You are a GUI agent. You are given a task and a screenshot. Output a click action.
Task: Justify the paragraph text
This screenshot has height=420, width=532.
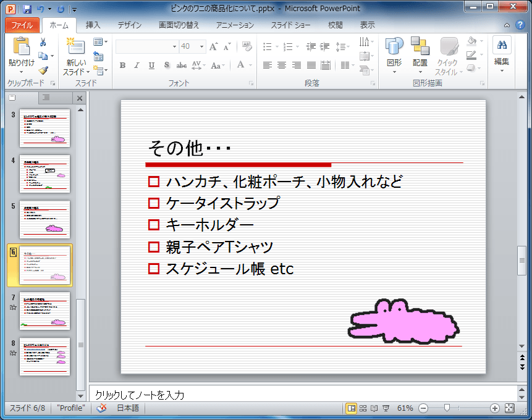(x=311, y=65)
